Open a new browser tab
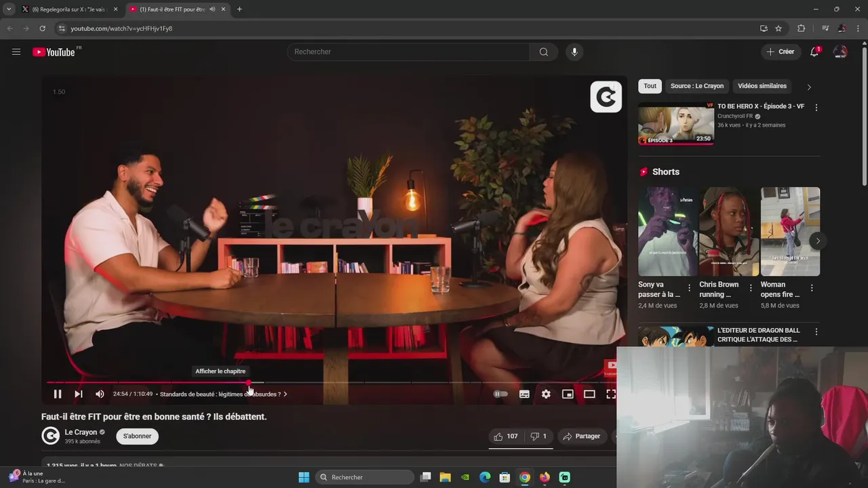Image resolution: width=868 pixels, height=488 pixels. click(x=239, y=9)
